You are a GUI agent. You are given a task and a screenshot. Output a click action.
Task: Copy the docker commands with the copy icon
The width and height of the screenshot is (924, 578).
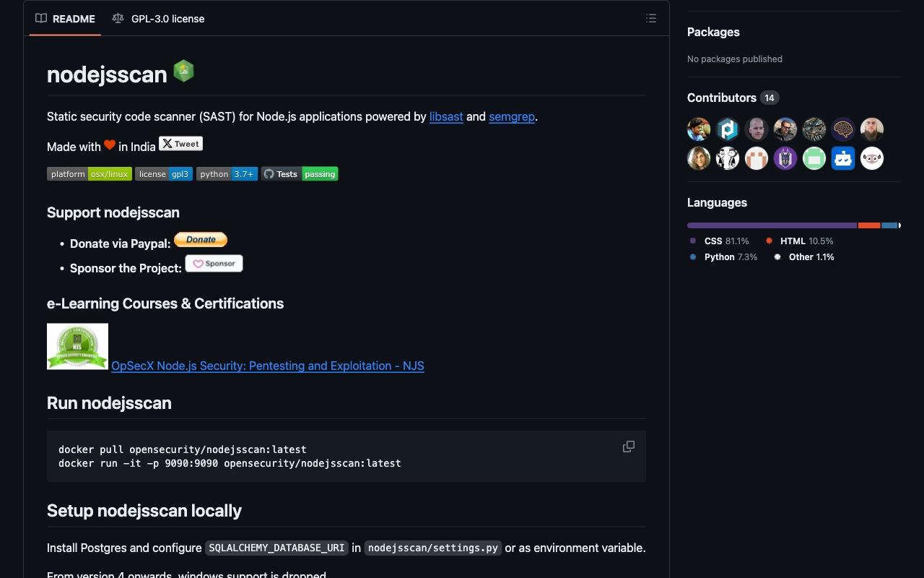click(x=629, y=447)
